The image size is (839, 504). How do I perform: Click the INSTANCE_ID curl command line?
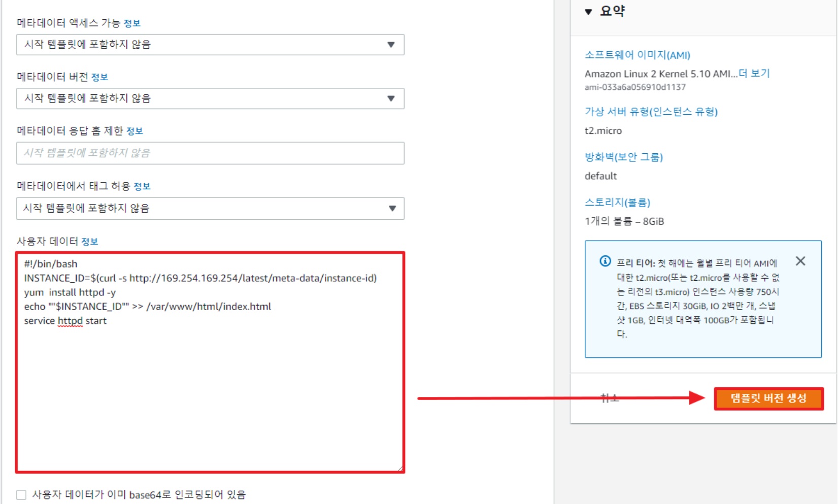[200, 278]
